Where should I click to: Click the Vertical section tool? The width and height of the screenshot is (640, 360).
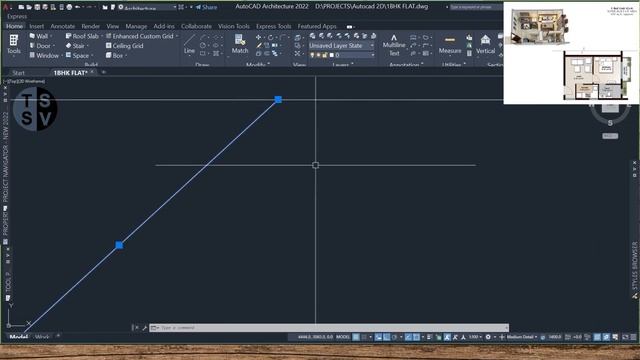click(485, 45)
